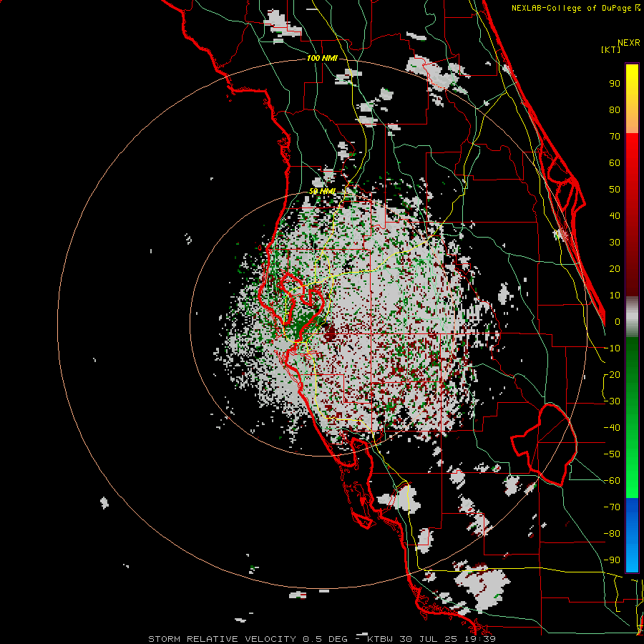Click the "20" value on the velocity scale

click(x=615, y=268)
